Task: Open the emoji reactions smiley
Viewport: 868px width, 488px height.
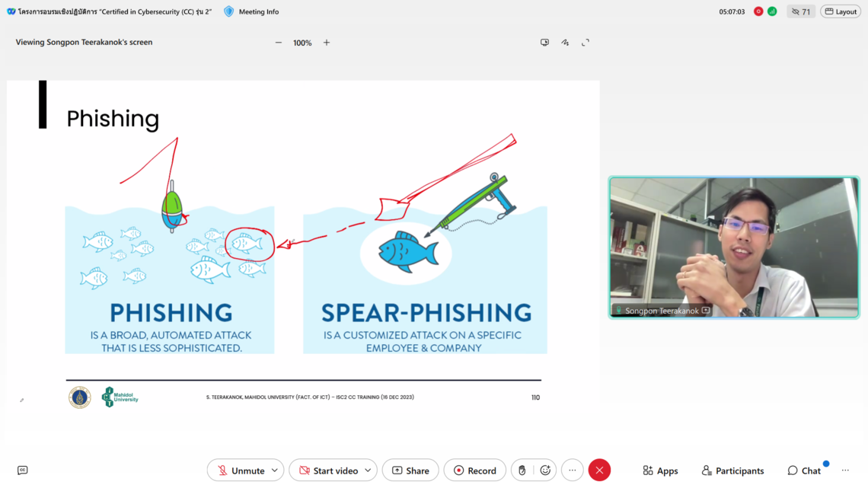Action: [x=545, y=470]
